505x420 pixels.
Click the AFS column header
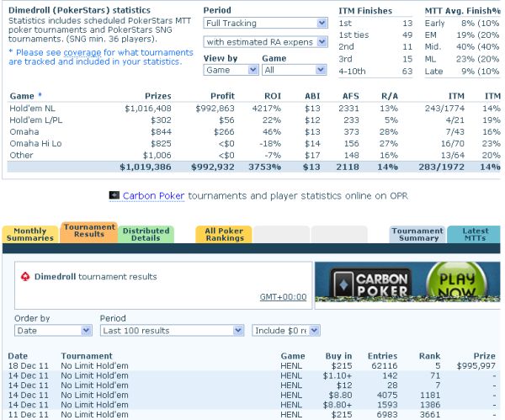[x=351, y=96]
